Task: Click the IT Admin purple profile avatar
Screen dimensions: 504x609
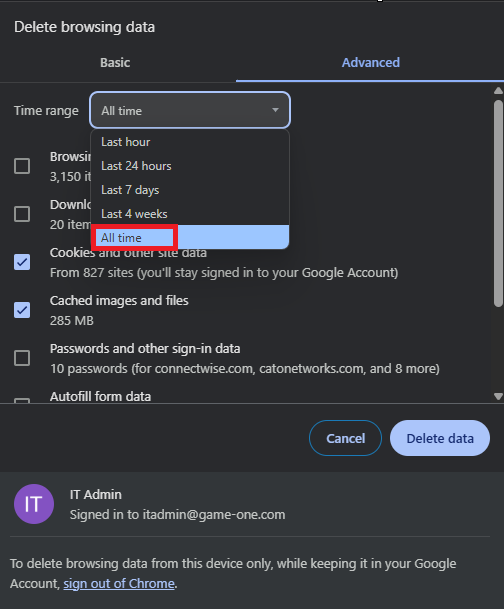Action: click(34, 504)
